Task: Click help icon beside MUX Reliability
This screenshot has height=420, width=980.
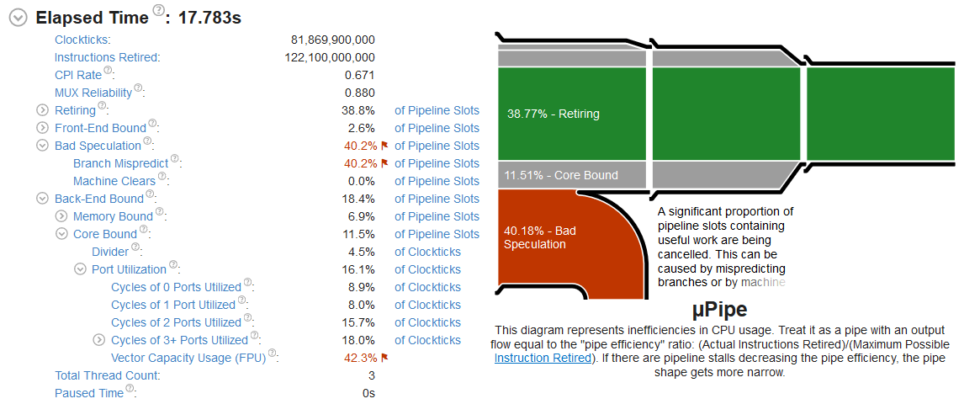Action: pos(139,89)
